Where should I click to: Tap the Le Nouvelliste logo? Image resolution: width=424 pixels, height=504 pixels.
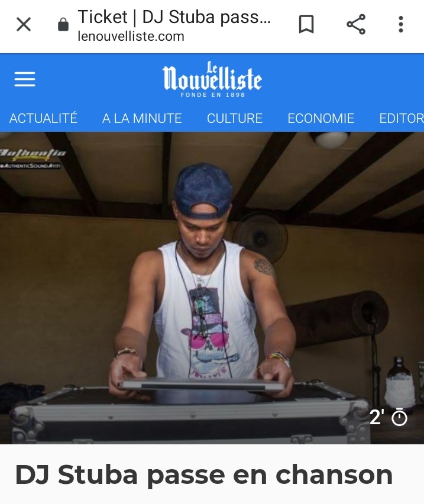[212, 79]
